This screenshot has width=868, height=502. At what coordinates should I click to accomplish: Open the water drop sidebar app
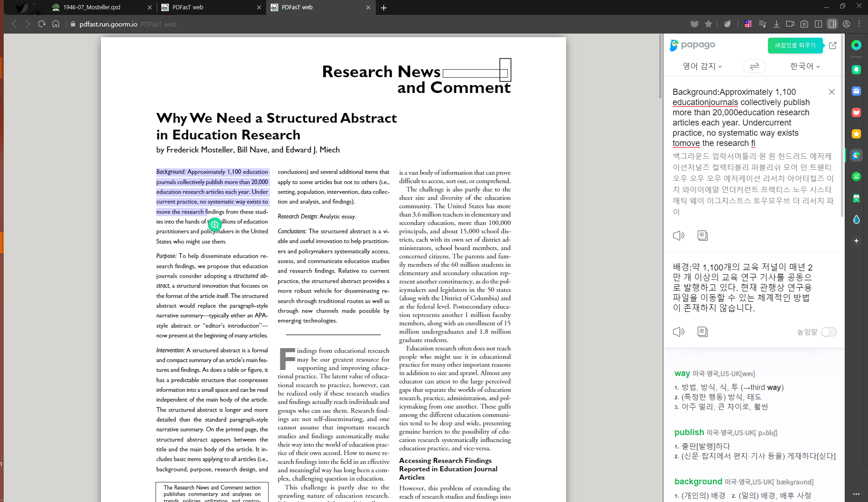coord(856,219)
